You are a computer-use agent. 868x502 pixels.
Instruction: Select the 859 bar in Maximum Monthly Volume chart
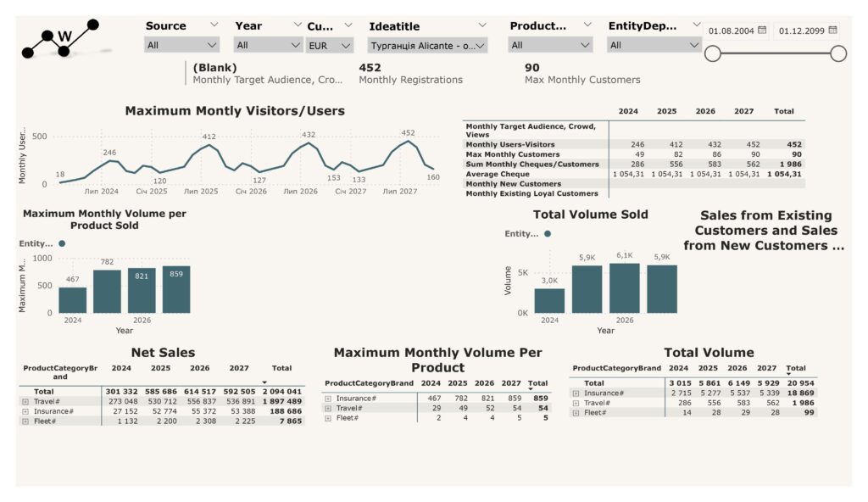click(x=176, y=289)
